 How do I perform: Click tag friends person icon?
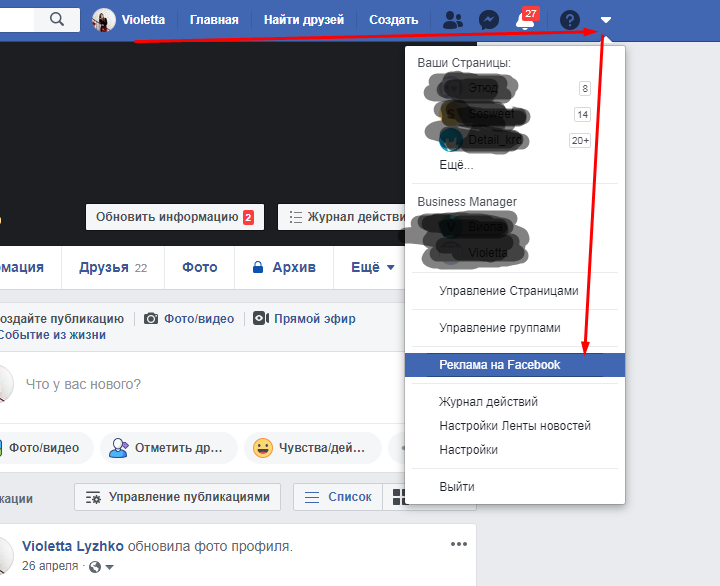119,448
